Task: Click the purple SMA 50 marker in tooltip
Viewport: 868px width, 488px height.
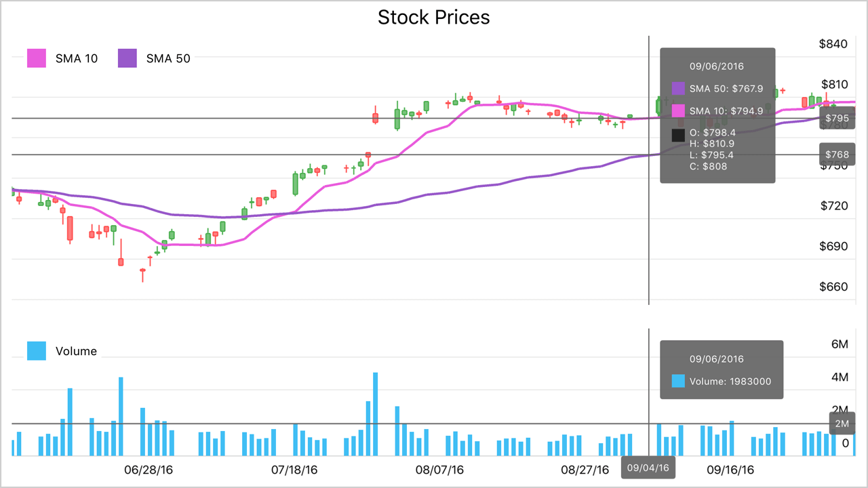Action: [678, 89]
